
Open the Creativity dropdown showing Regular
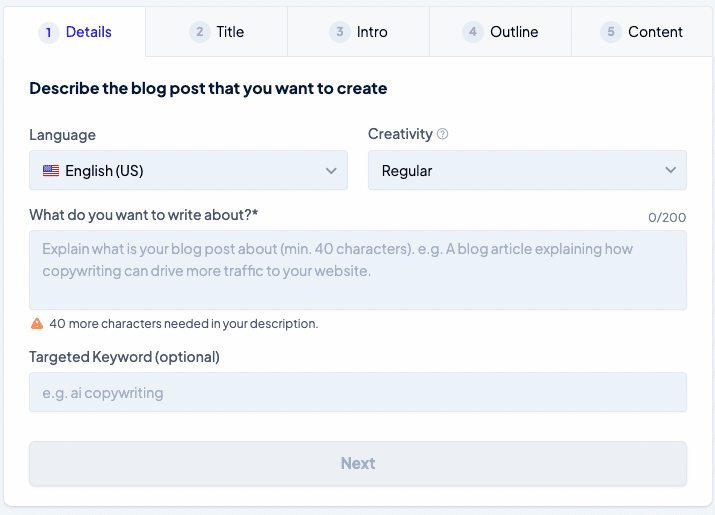point(527,170)
